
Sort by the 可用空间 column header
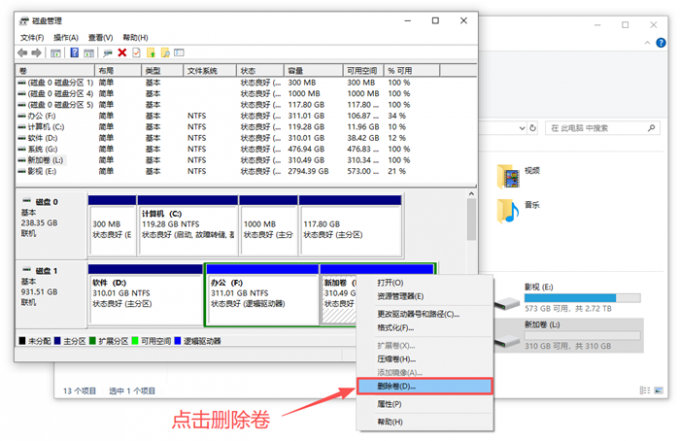[x=363, y=70]
